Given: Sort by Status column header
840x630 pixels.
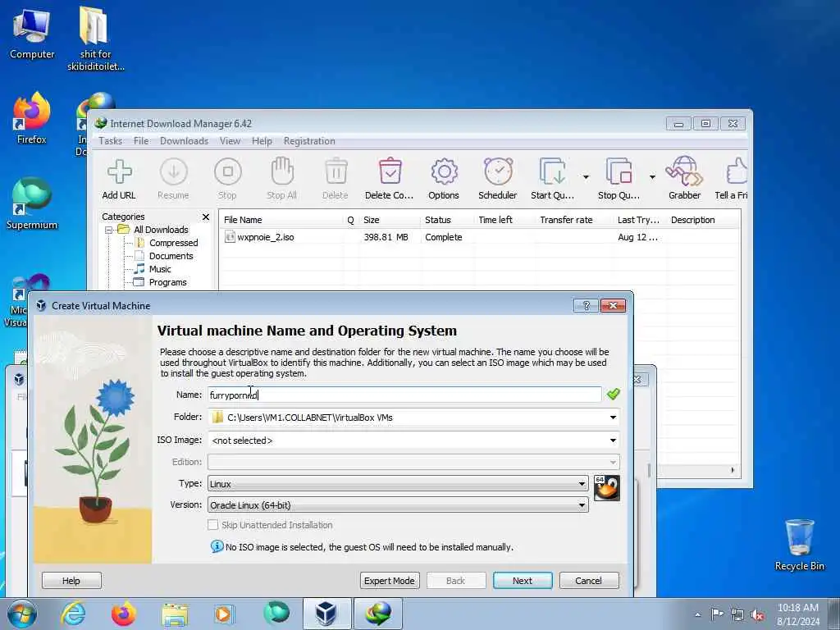Looking at the screenshot, I should 447,220.
